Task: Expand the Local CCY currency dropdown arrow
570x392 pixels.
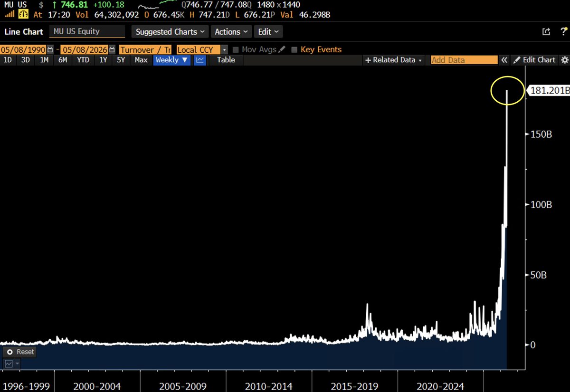Action: 224,49
